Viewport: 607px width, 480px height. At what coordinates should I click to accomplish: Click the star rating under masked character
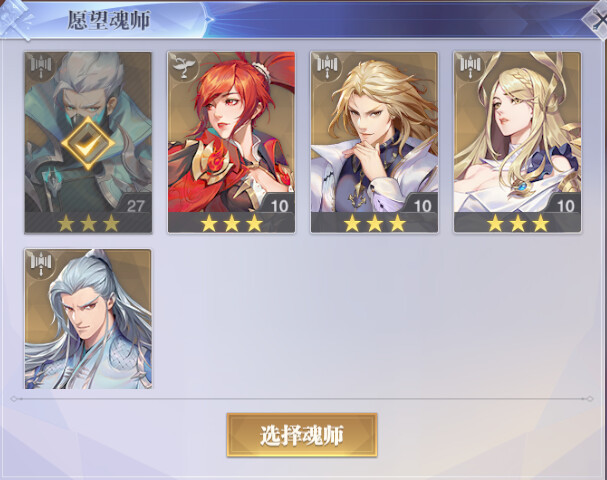tap(88, 223)
